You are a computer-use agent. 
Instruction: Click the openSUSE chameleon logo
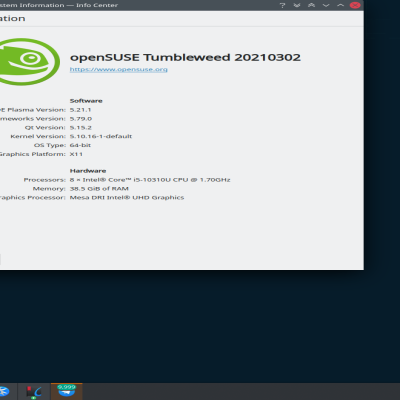[x=29, y=62]
